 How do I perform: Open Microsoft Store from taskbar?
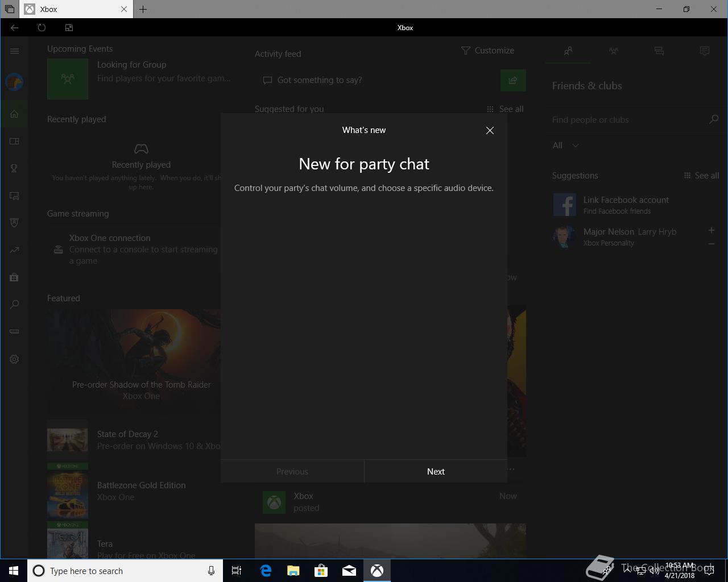(x=321, y=571)
